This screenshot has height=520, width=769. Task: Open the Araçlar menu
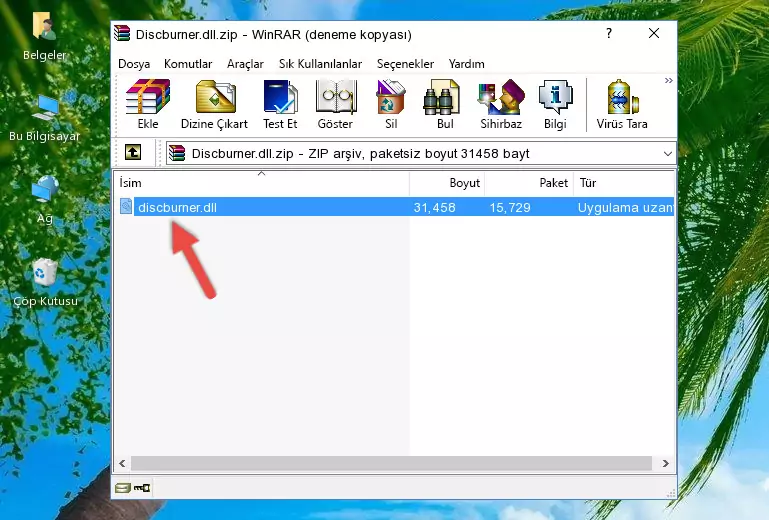click(x=245, y=64)
